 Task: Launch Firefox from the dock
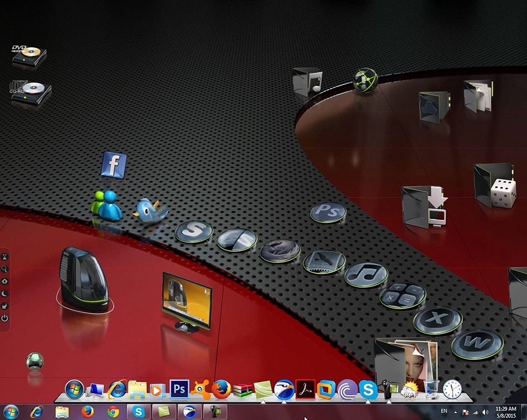[x=221, y=390]
